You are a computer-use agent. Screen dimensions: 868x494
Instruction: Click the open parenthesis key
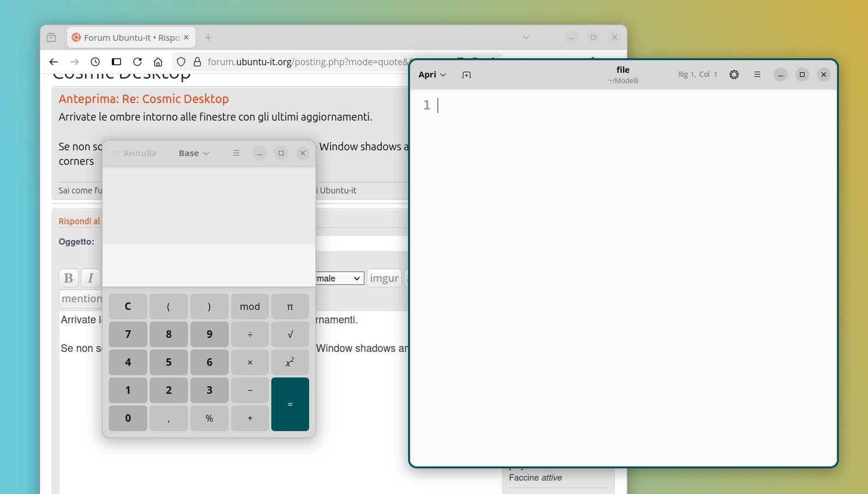click(169, 306)
